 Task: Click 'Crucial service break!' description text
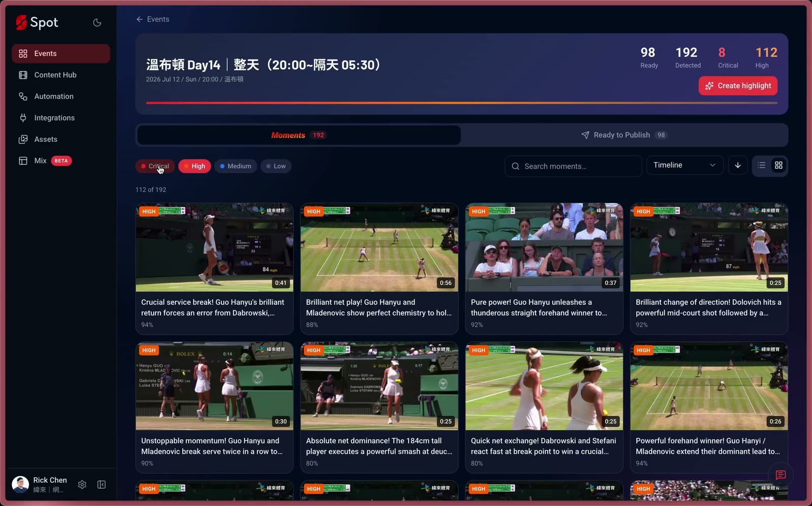(213, 307)
